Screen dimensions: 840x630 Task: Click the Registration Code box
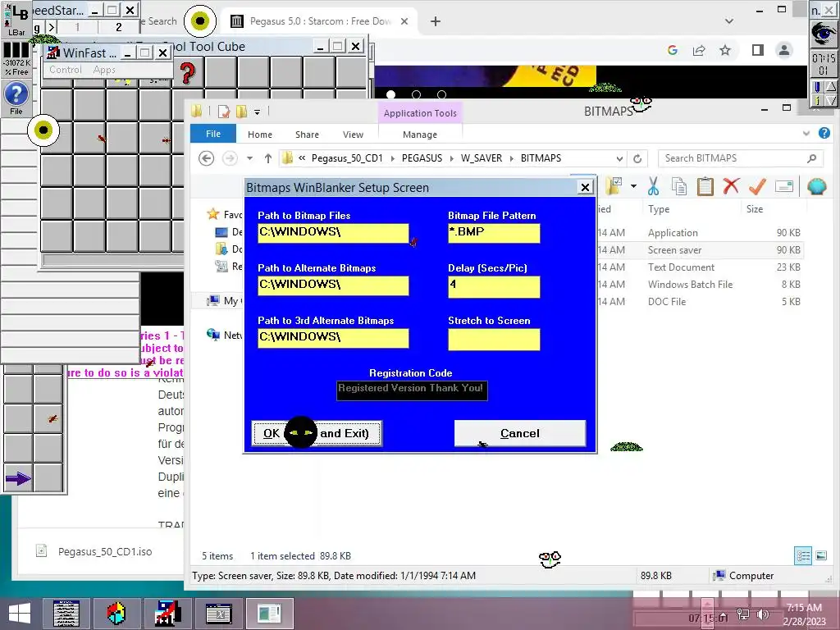tap(412, 390)
